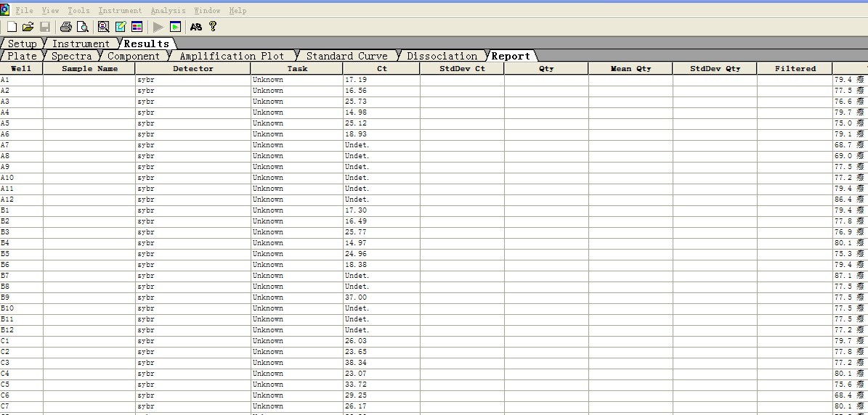The width and height of the screenshot is (868, 415).
Task: Go to the Spectra sub-tab
Action: click(x=72, y=56)
